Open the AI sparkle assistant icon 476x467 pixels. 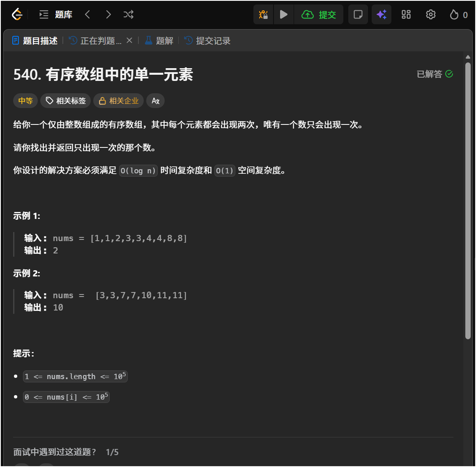point(381,14)
